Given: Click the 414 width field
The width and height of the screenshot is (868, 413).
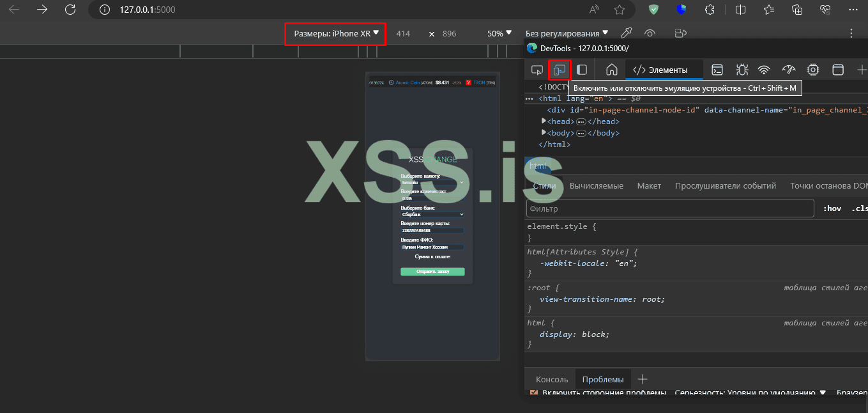Looking at the screenshot, I should tap(403, 33).
